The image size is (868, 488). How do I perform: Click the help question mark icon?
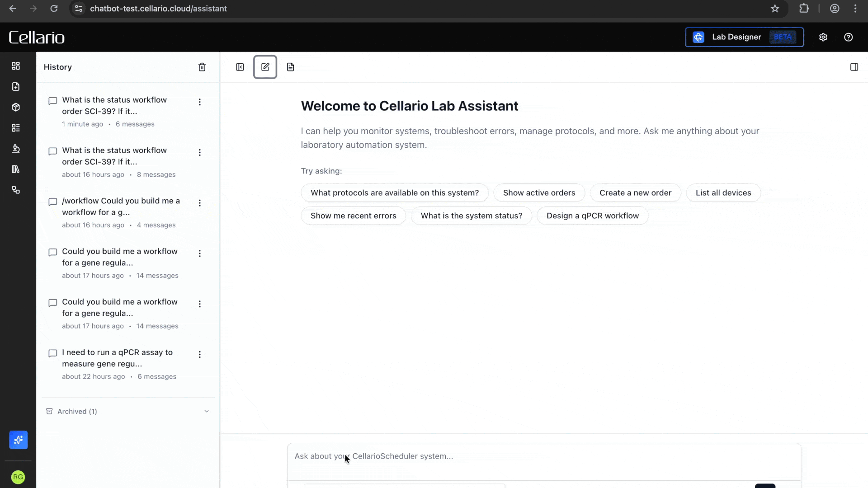[x=848, y=37]
